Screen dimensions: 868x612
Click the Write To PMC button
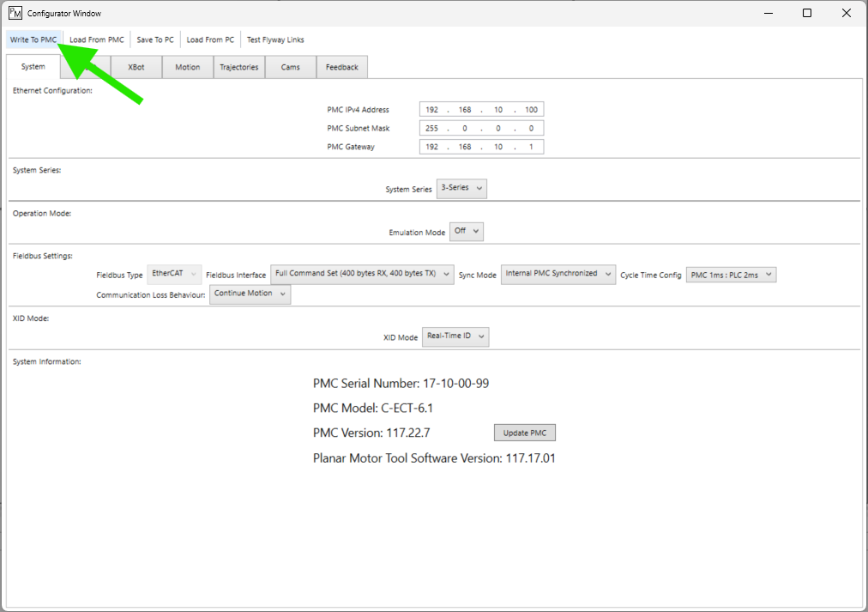click(x=33, y=39)
